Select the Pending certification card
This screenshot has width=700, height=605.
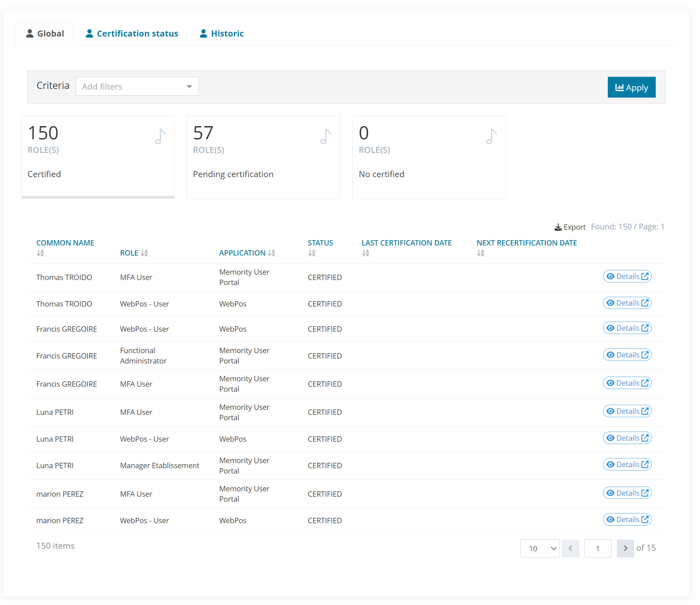[x=263, y=158]
